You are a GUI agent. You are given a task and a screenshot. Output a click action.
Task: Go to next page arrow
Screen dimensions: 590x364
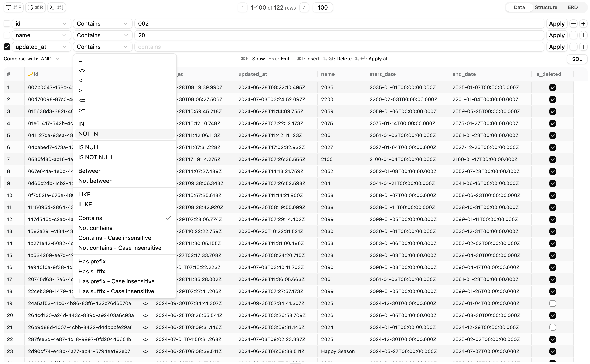pos(304,7)
